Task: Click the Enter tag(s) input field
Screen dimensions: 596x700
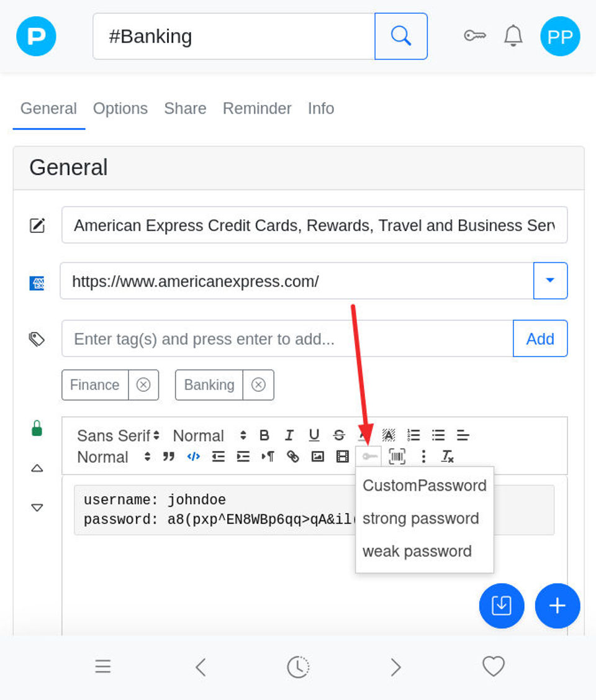Action: (287, 339)
